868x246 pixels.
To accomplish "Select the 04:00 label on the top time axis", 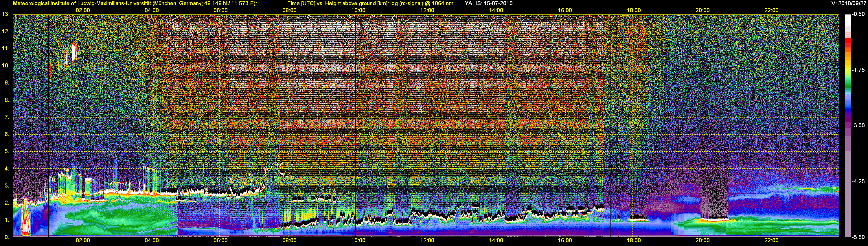I will [152, 10].
